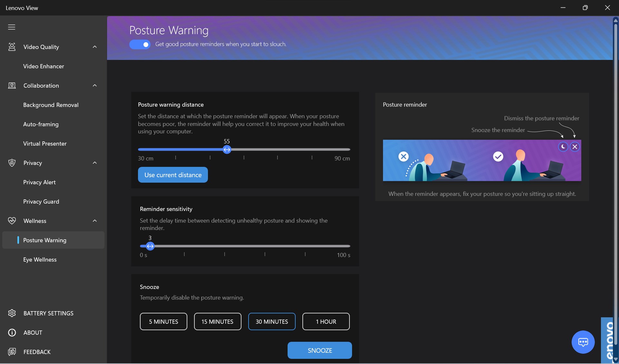The height and width of the screenshot is (364, 619).
Task: Click the Collaboration section icon
Action: (x=12, y=86)
